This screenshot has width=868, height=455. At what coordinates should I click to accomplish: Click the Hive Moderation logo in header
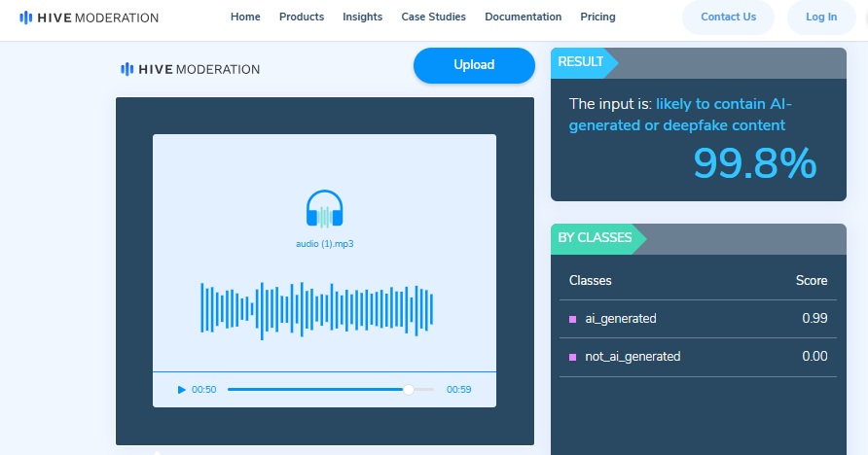pos(89,17)
